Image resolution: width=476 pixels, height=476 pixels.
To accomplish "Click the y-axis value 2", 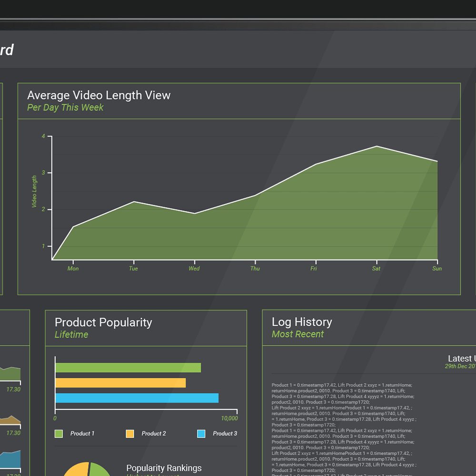I will point(43,209).
